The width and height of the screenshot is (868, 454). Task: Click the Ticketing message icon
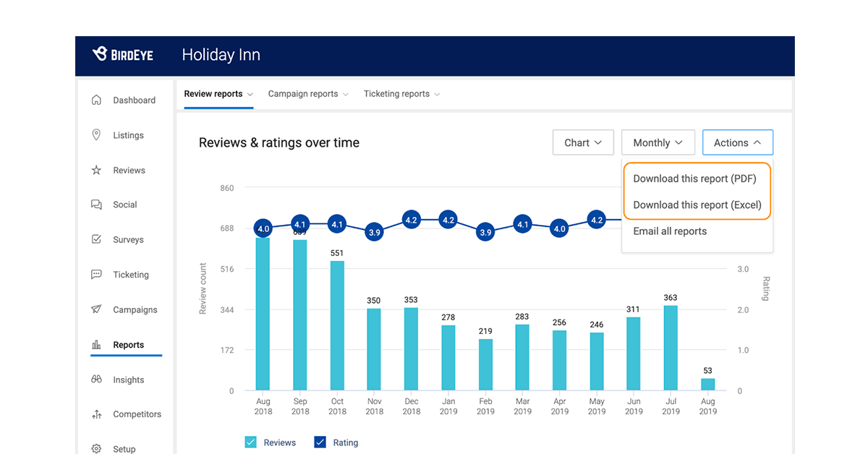pyautogui.click(x=96, y=275)
